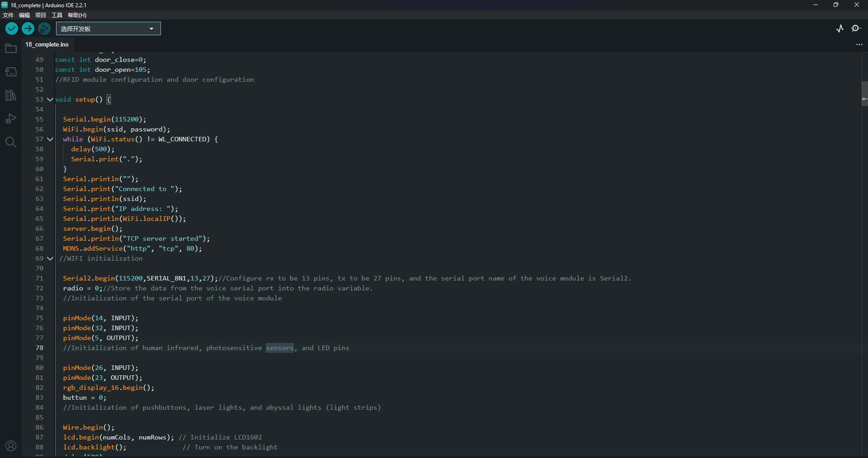The height and width of the screenshot is (458, 868).
Task: Click the account icon at bottom left
Action: pyautogui.click(x=11, y=446)
